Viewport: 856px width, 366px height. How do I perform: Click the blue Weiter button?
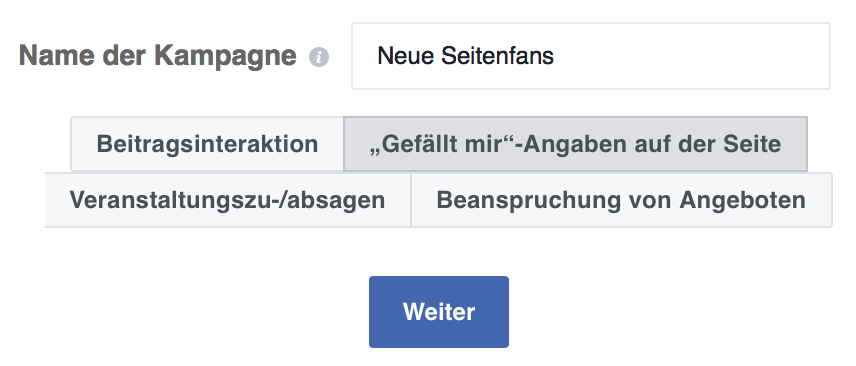[439, 312]
